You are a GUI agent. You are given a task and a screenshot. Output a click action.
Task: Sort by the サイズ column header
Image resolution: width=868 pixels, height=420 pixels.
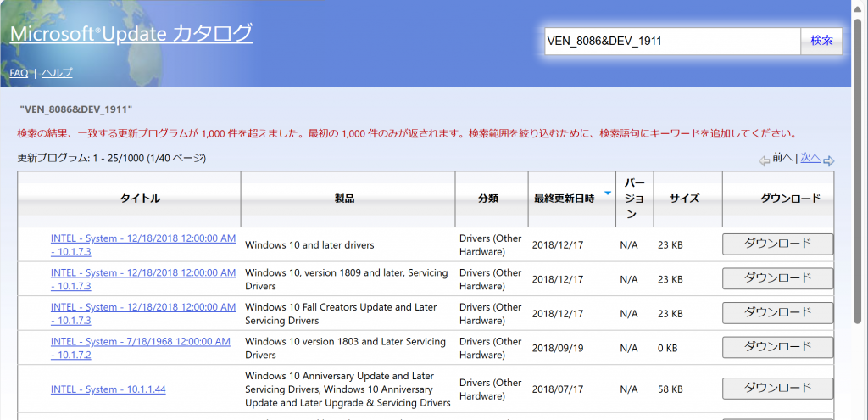[684, 199]
